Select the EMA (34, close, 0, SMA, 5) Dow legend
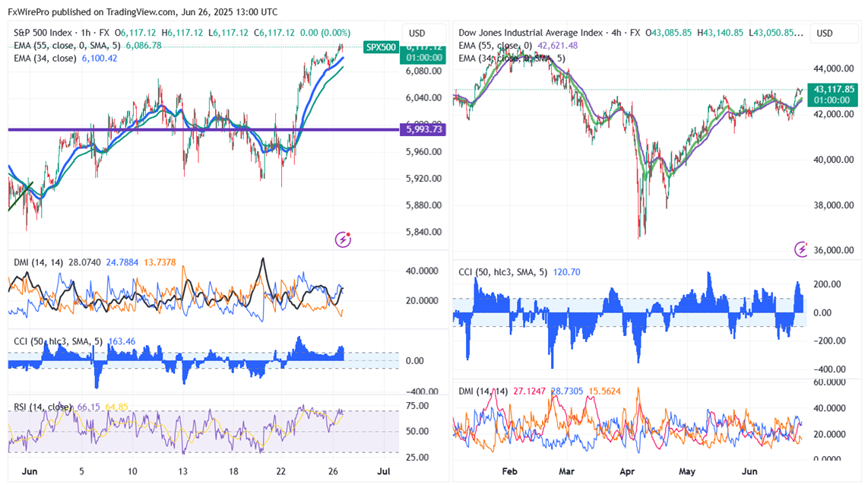 click(x=512, y=58)
